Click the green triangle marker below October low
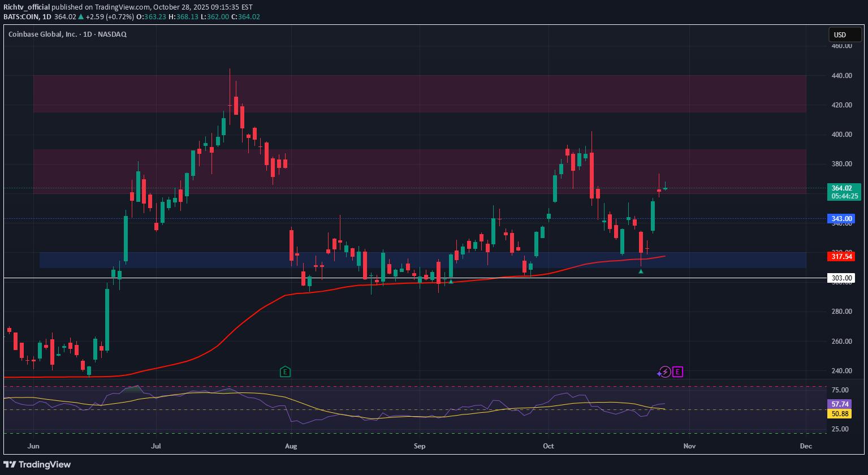Viewport: 868px width, 475px height. click(x=641, y=271)
